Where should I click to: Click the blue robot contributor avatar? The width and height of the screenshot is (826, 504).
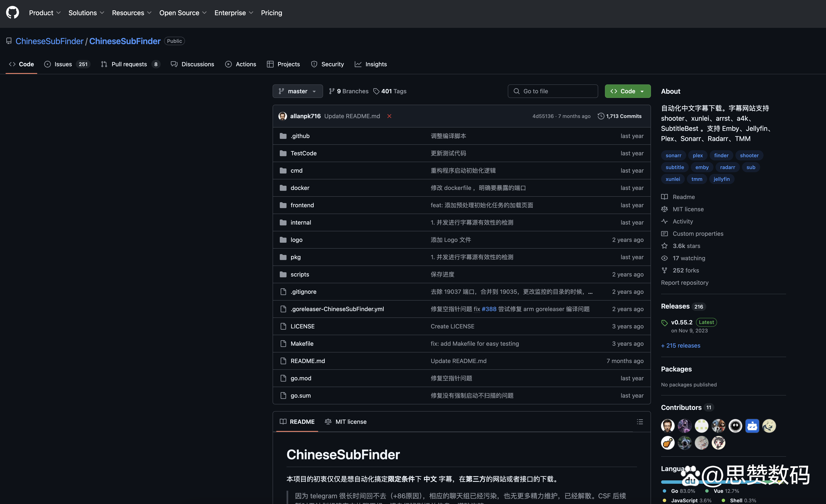752,426
